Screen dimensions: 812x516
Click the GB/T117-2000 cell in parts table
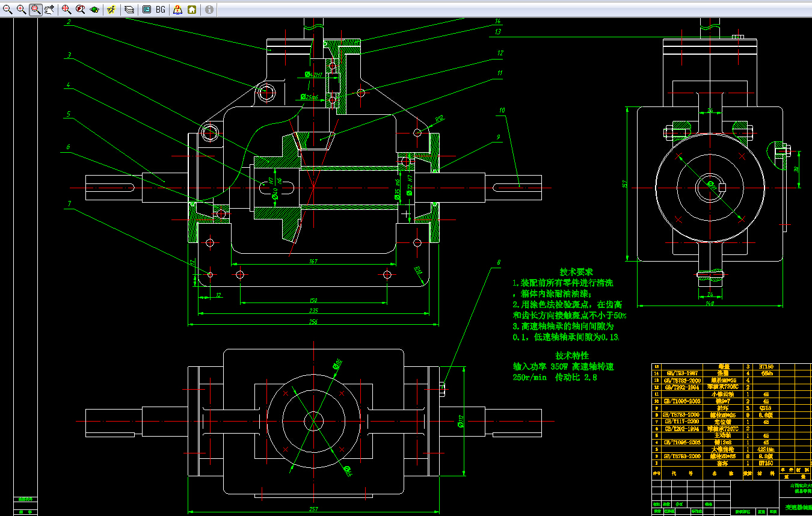(682, 421)
